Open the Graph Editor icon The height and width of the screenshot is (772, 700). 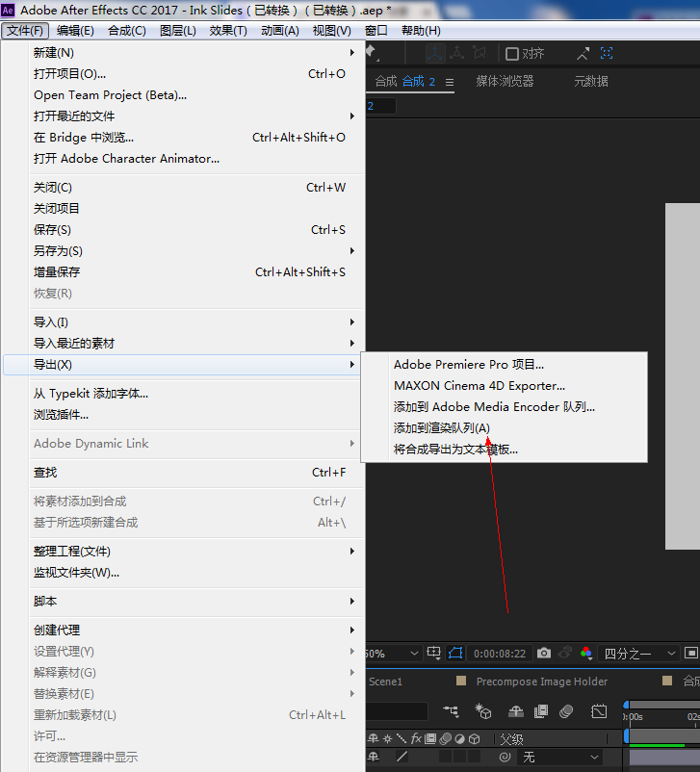[599, 711]
